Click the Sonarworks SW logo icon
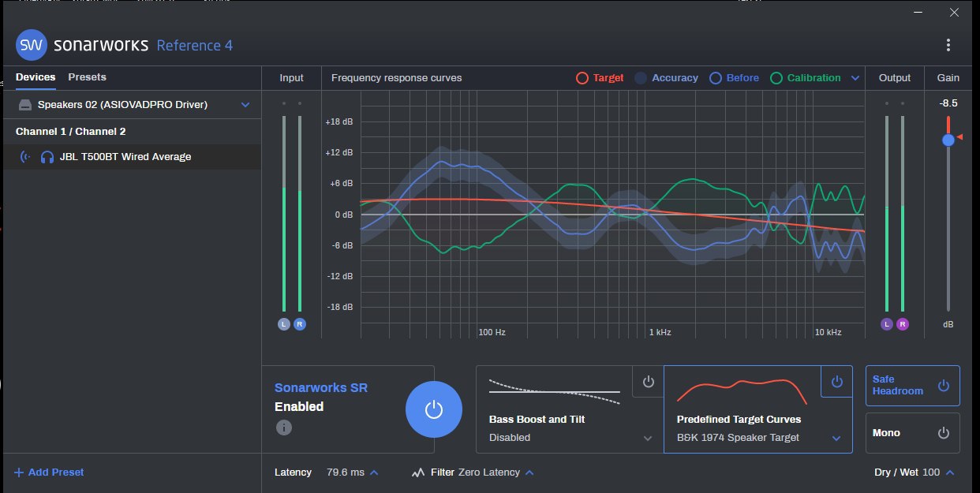 pos(31,45)
